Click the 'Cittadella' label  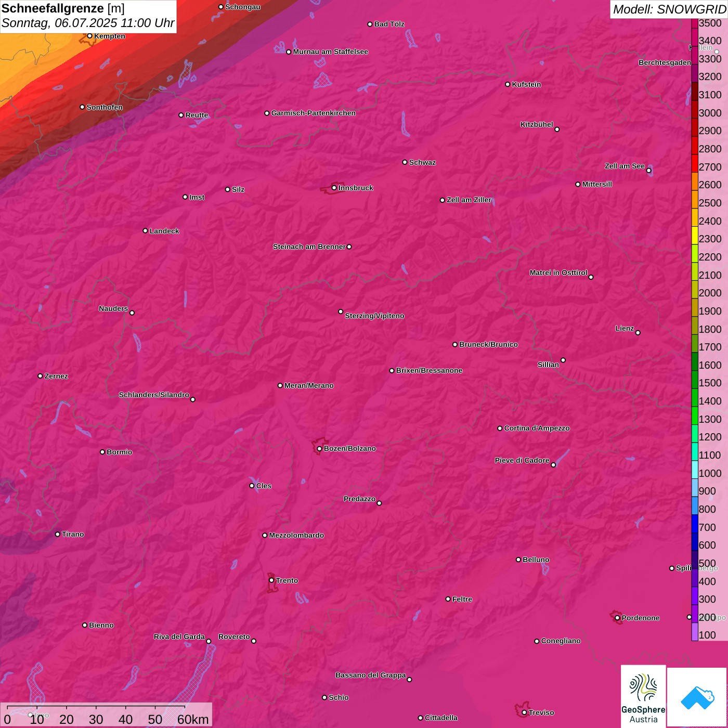pyautogui.click(x=441, y=718)
